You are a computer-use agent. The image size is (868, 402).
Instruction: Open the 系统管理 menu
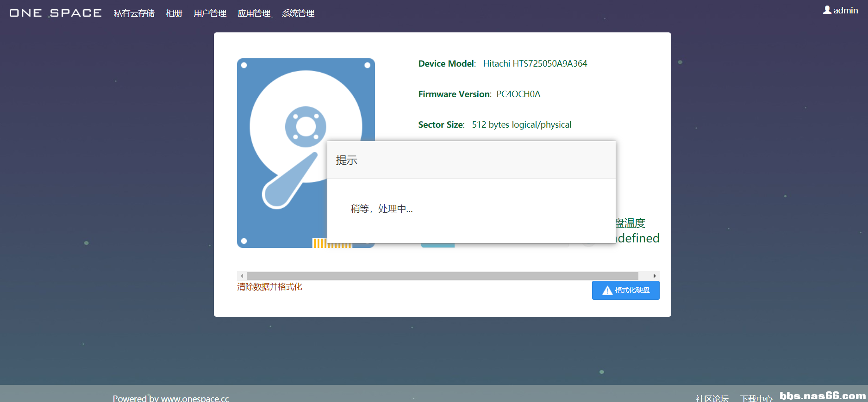pos(298,13)
